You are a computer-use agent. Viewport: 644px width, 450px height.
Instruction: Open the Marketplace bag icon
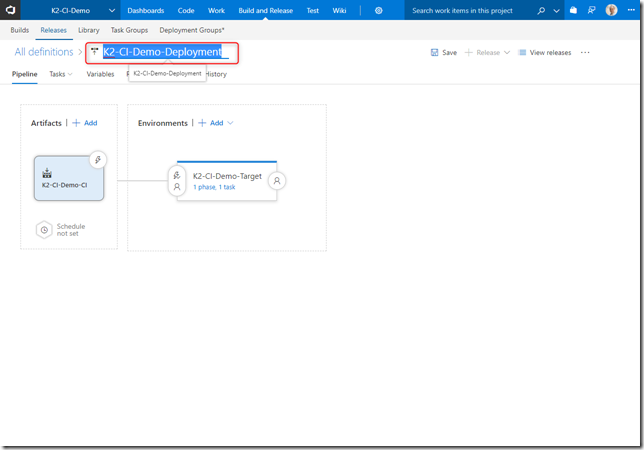[x=573, y=10]
